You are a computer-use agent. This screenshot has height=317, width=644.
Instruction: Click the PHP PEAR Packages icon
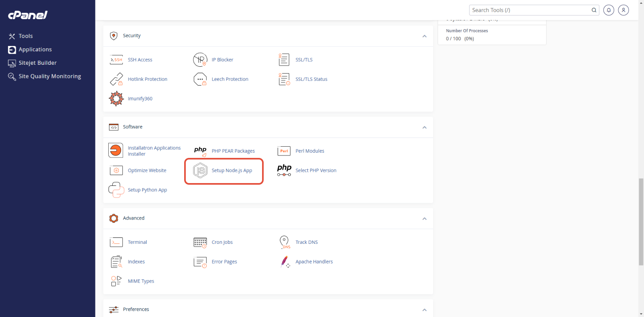click(x=200, y=151)
